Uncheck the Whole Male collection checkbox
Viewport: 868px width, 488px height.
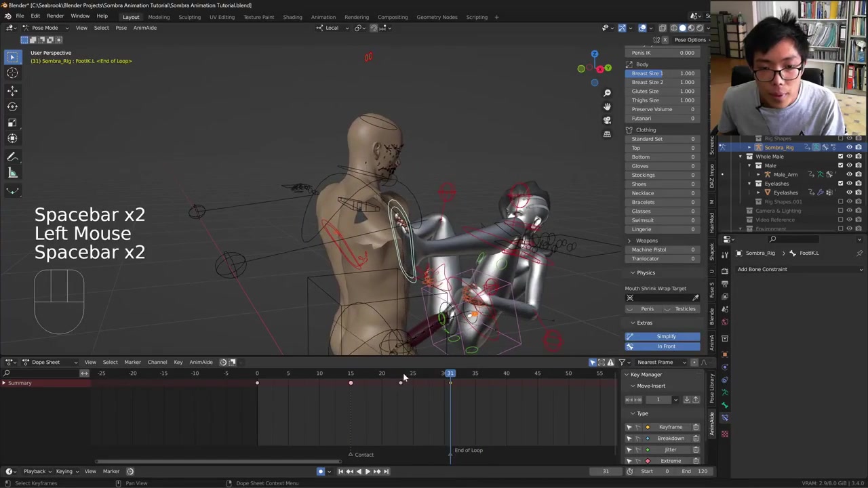click(x=841, y=157)
